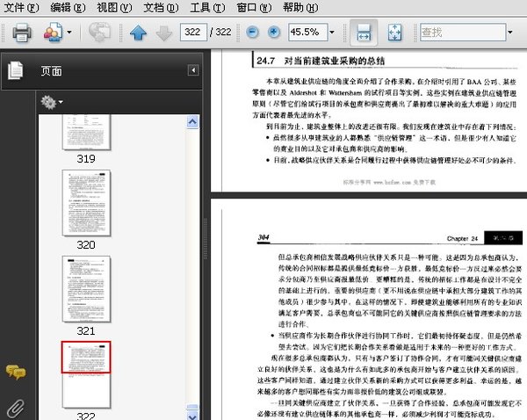Click the zoom level field 45.5%
Image resolution: width=527 pixels, height=420 pixels.
click(x=307, y=33)
